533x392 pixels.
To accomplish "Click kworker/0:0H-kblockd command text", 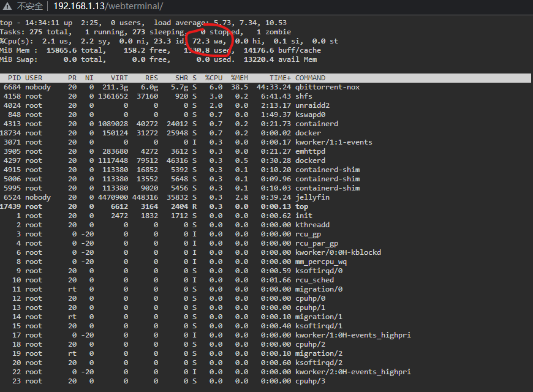I will click(x=338, y=252).
